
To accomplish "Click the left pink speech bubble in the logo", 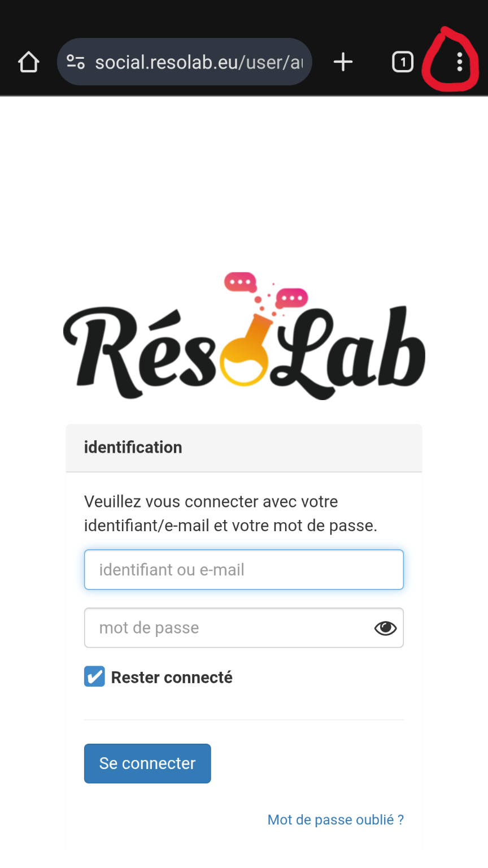I will click(x=241, y=282).
